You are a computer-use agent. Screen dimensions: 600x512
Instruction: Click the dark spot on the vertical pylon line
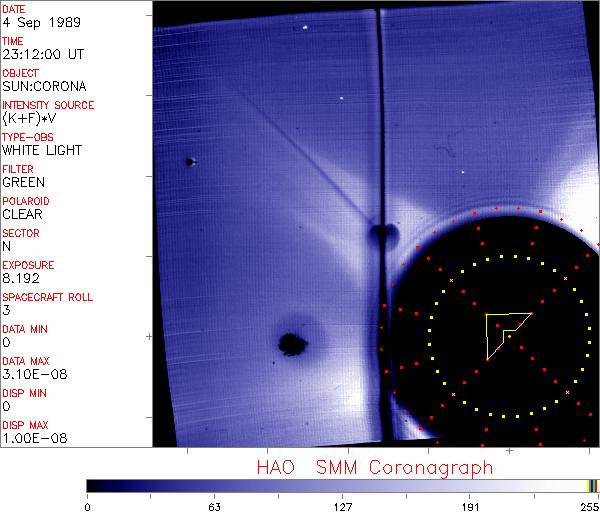tap(380, 236)
